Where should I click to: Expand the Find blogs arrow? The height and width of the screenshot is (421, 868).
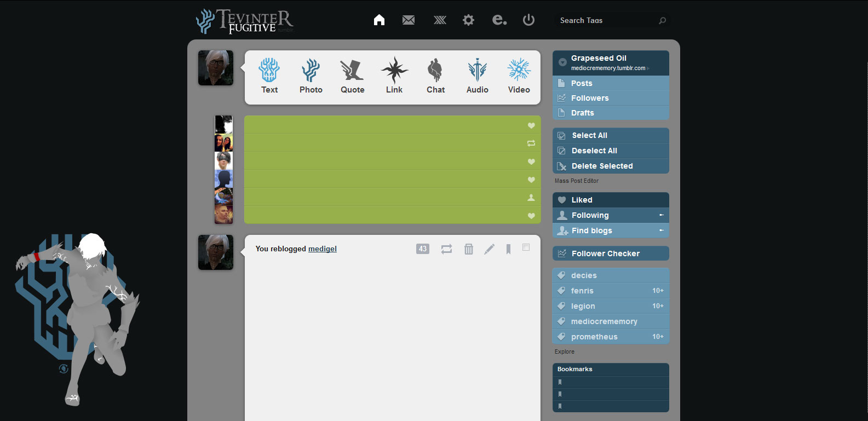(662, 230)
